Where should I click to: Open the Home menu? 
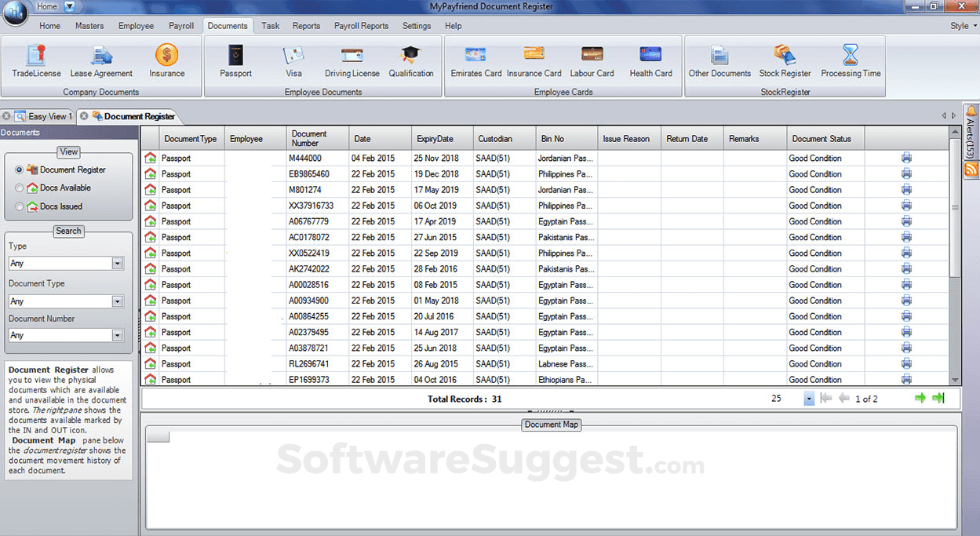[x=49, y=26]
